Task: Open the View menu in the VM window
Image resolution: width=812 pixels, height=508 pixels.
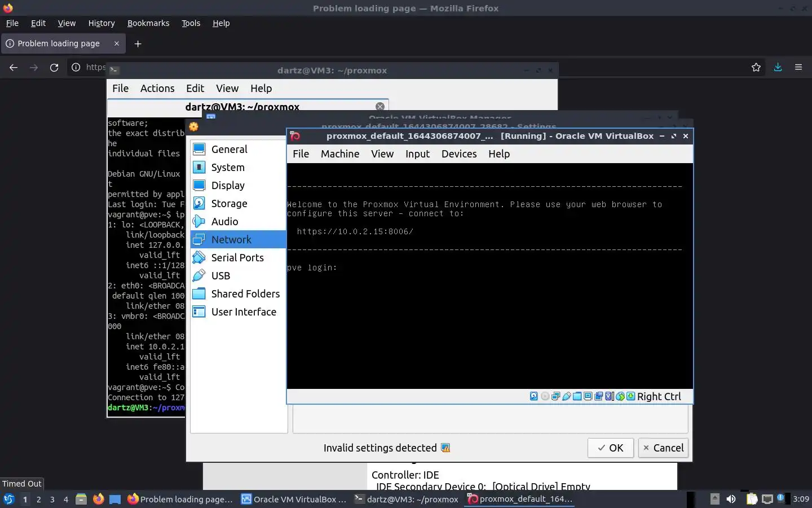Action: pos(382,154)
